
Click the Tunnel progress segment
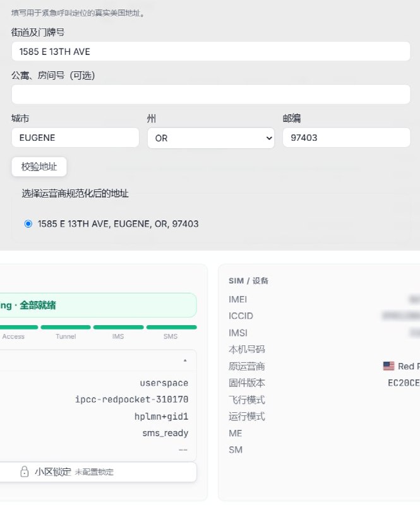66,327
